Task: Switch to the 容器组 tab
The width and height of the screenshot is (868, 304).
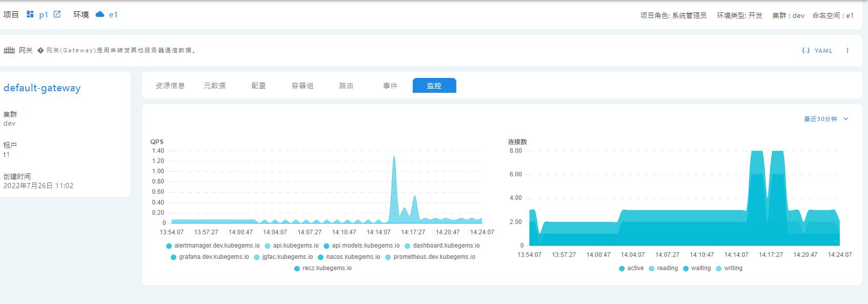Action: tap(302, 86)
